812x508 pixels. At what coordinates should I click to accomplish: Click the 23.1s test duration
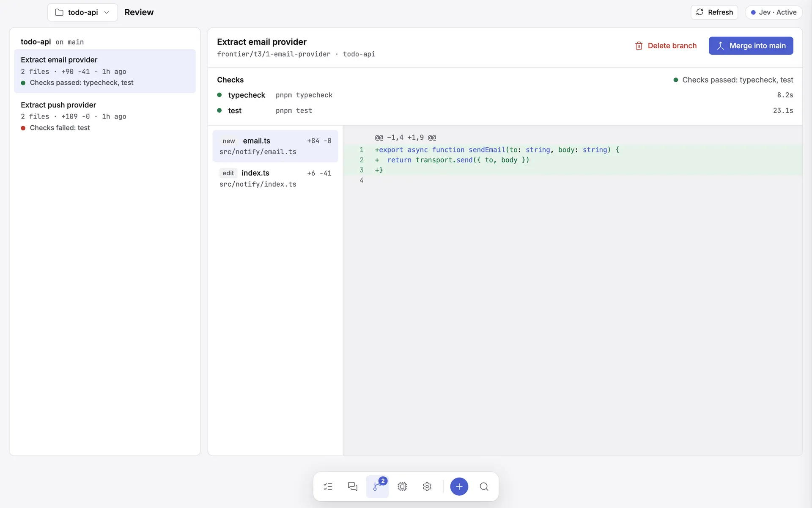tap(783, 110)
